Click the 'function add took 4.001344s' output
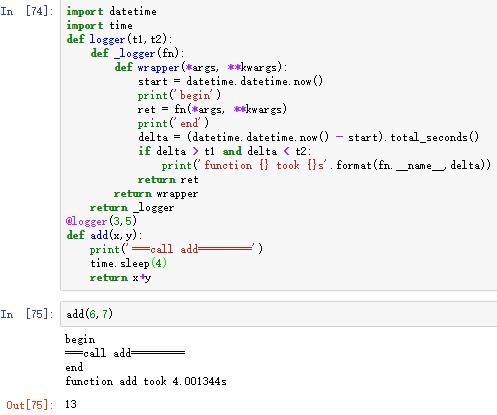The width and height of the screenshot is (497, 415). pyautogui.click(x=146, y=381)
